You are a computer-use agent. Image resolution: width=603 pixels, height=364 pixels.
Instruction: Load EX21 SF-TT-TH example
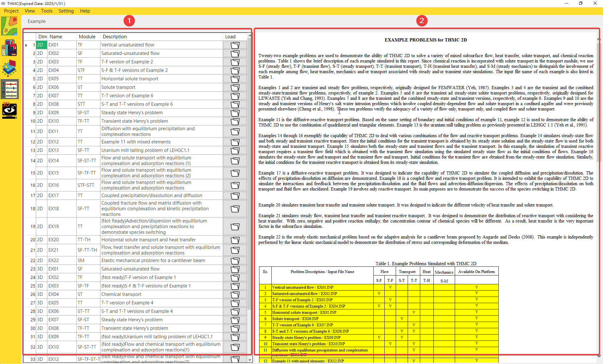coord(235,250)
